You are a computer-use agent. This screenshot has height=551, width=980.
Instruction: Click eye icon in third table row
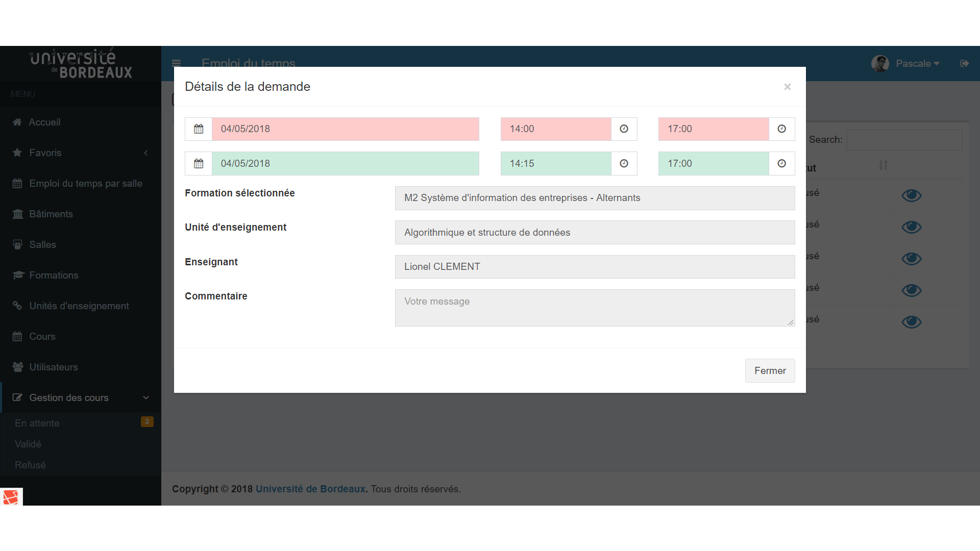coord(911,259)
